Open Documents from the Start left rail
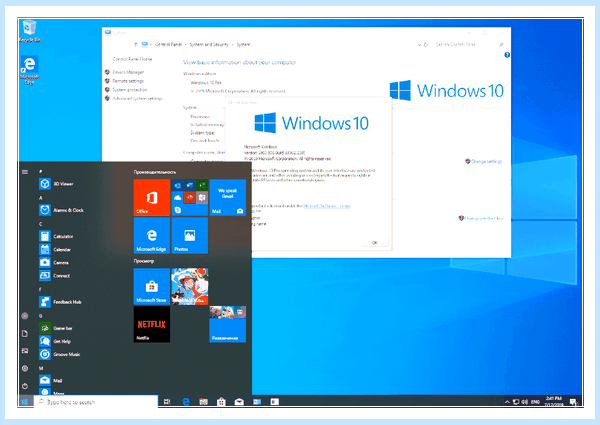The width and height of the screenshot is (600, 425). tap(25, 334)
